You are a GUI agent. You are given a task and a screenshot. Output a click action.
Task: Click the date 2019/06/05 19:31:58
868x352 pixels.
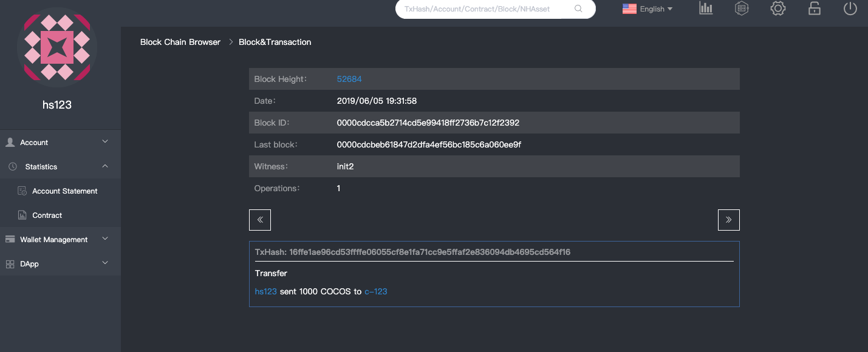(x=377, y=101)
